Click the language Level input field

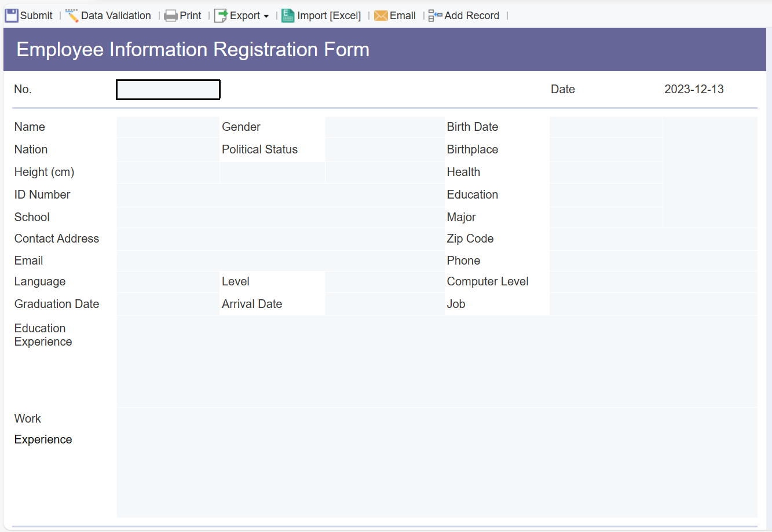385,282
